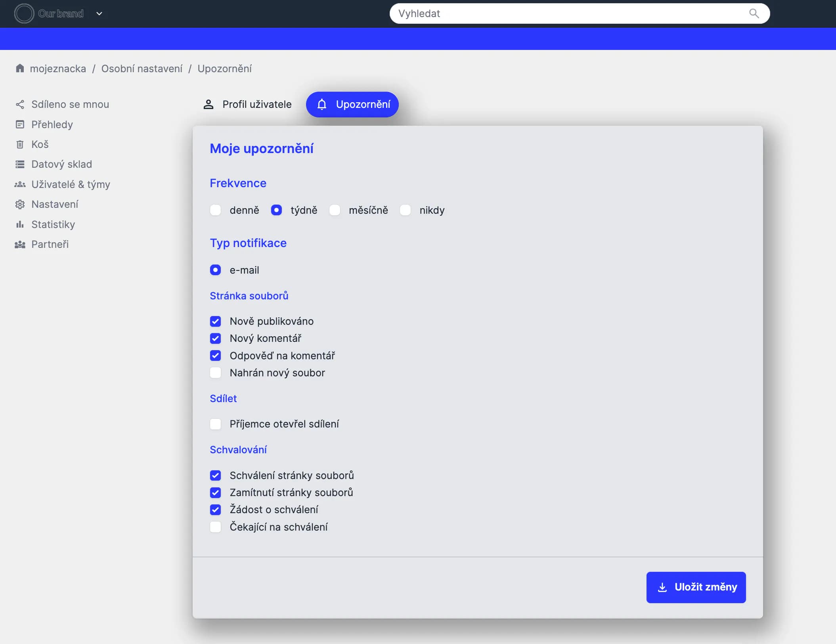
Task: Tick Čekající na schválení checkbox
Action: click(x=215, y=527)
